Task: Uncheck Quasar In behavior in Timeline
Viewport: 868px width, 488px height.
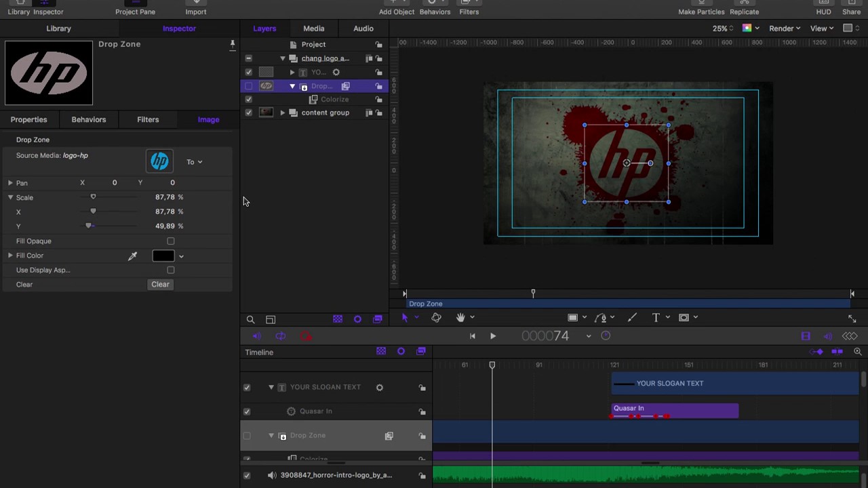Action: coord(247,411)
